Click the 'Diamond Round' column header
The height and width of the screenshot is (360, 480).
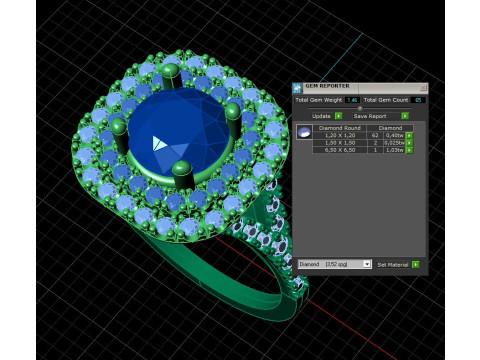point(340,128)
